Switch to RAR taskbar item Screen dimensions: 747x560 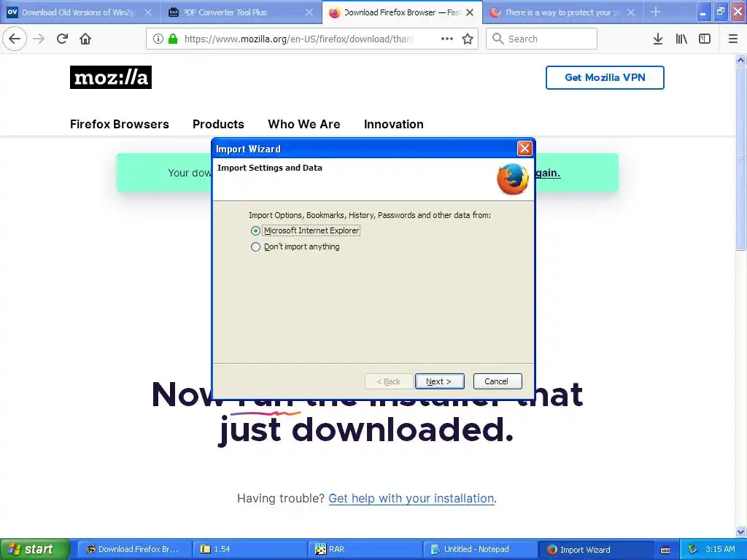click(x=365, y=550)
